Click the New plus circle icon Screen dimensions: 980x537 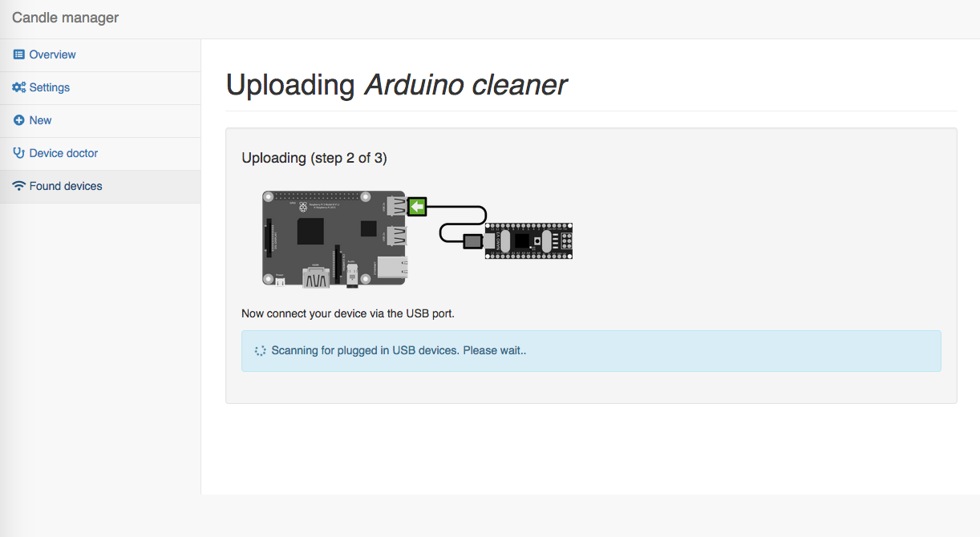pyautogui.click(x=19, y=120)
